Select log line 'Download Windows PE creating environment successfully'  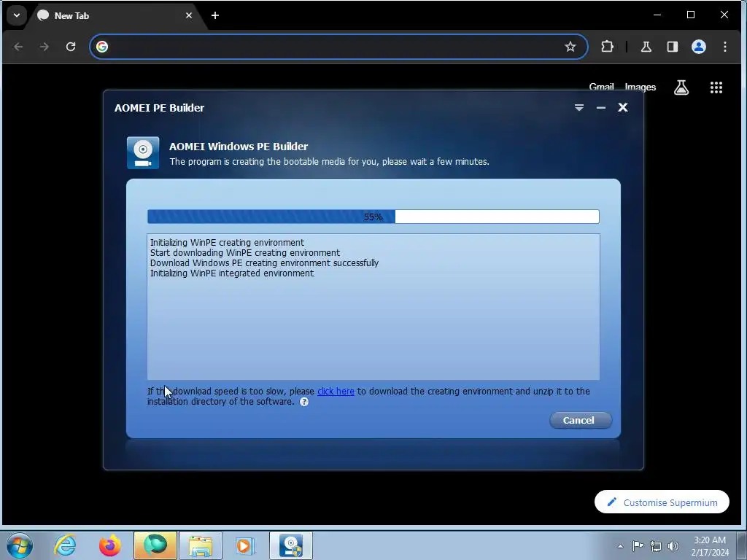[264, 262]
